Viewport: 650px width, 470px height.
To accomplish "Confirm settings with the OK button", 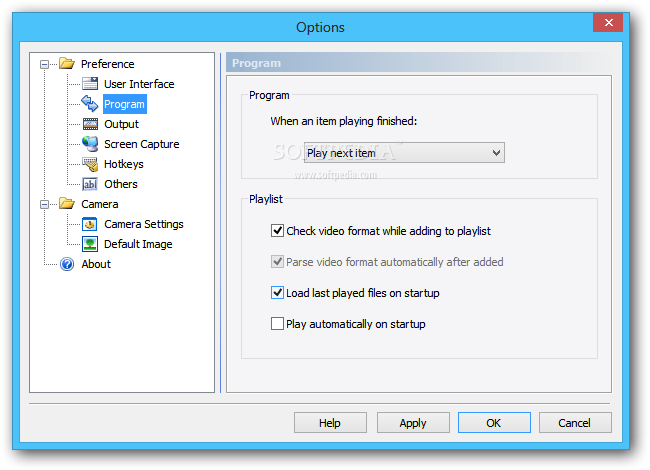I will click(x=494, y=423).
